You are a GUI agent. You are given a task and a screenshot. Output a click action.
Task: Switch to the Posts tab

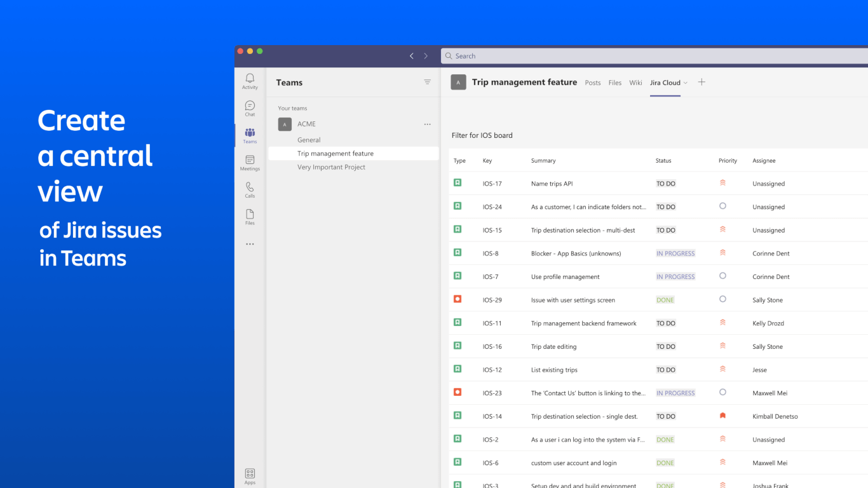pos(593,83)
